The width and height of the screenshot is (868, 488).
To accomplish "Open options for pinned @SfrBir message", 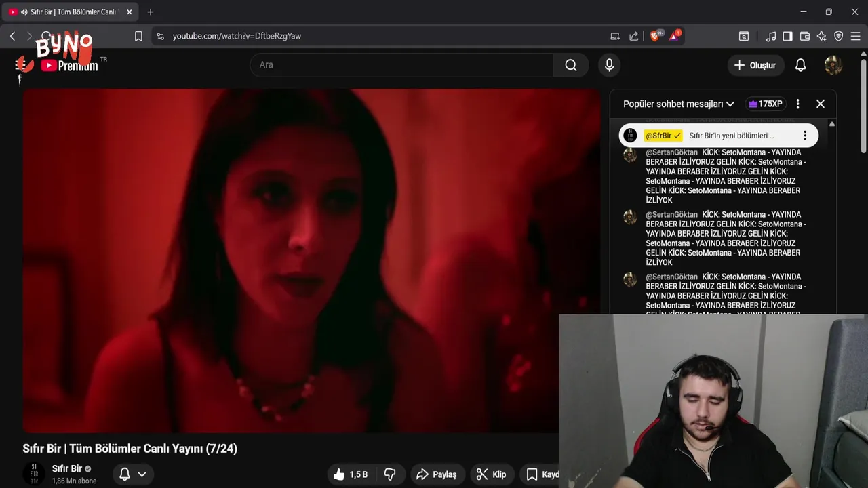I will tap(805, 136).
